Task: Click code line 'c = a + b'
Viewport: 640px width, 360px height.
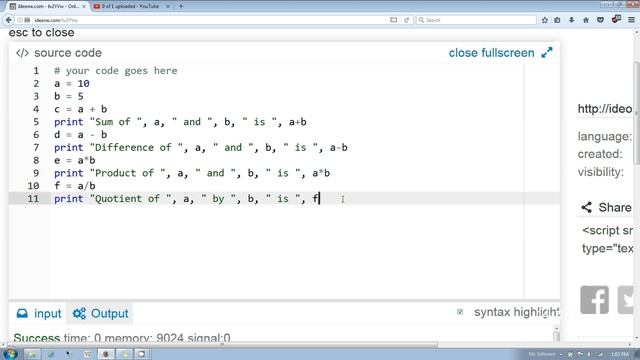Action: pos(80,109)
